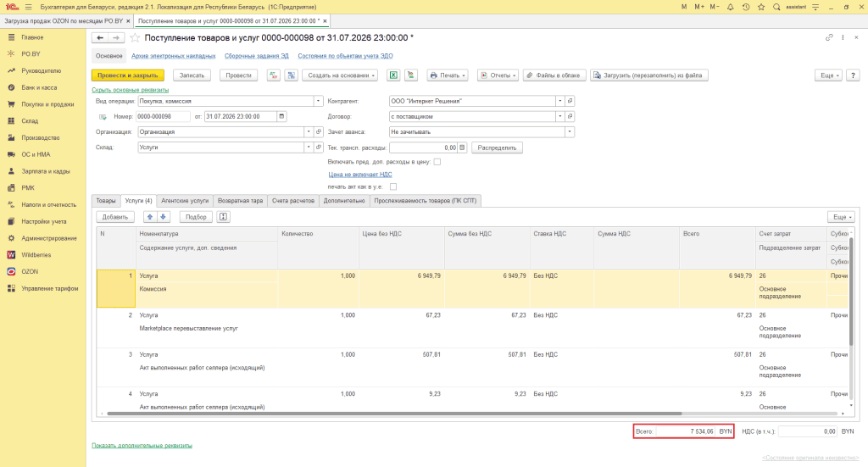Screen dimensions: 868x467
Task: Open Отчеты dropdown menu
Action: pos(498,75)
